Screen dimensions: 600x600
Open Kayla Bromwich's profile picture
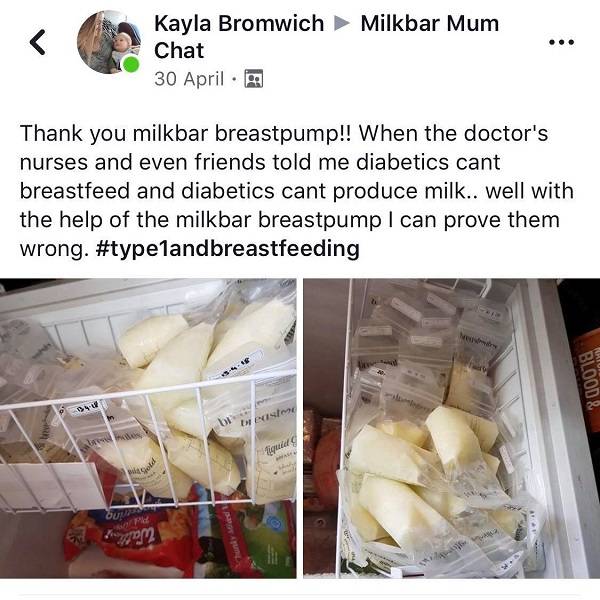click(109, 42)
